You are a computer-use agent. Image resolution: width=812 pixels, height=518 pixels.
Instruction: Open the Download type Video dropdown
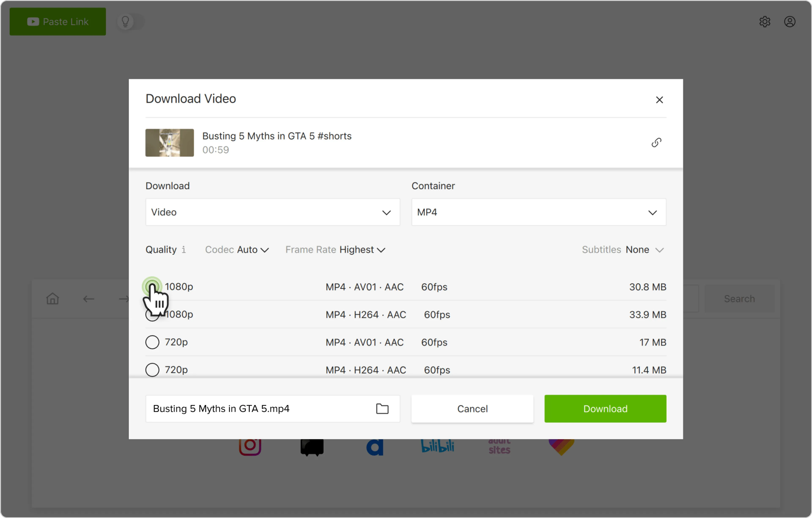pyautogui.click(x=273, y=212)
